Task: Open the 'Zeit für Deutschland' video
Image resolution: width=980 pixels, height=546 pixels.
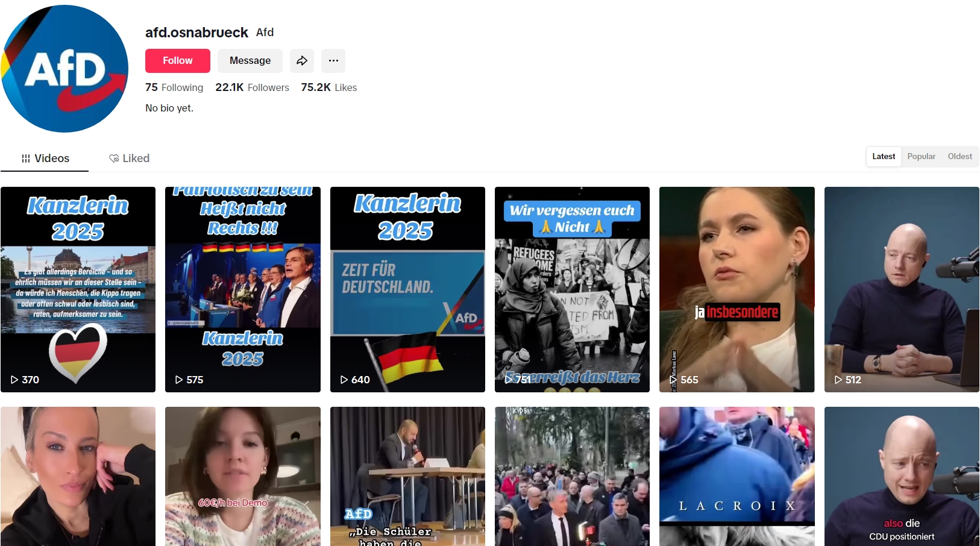Action: coord(407,289)
